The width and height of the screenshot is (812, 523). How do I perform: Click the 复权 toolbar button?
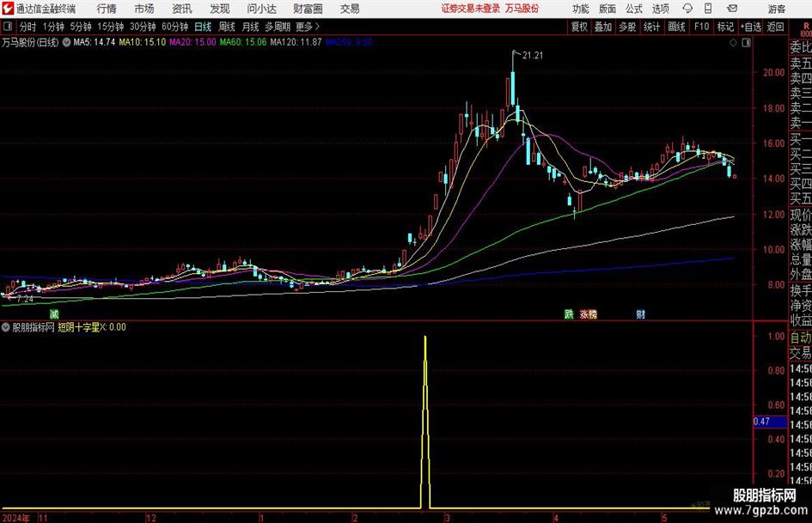(x=579, y=27)
